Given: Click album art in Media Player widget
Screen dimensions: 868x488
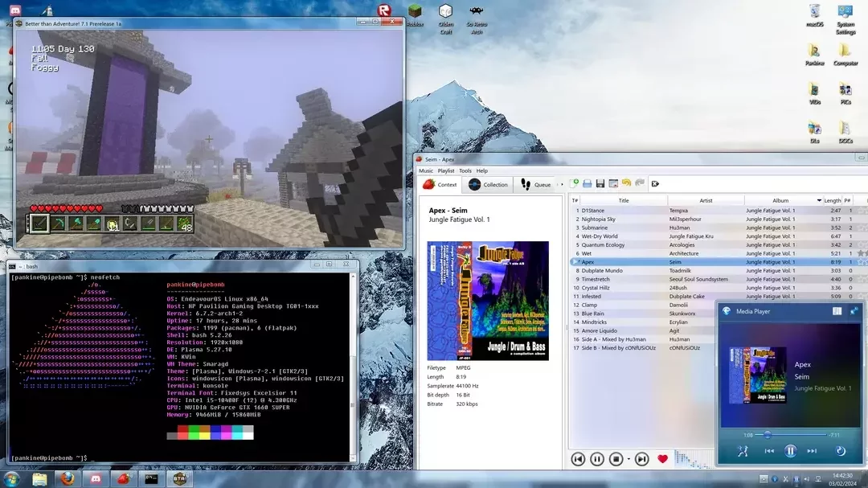Looking at the screenshot, I should [x=758, y=375].
